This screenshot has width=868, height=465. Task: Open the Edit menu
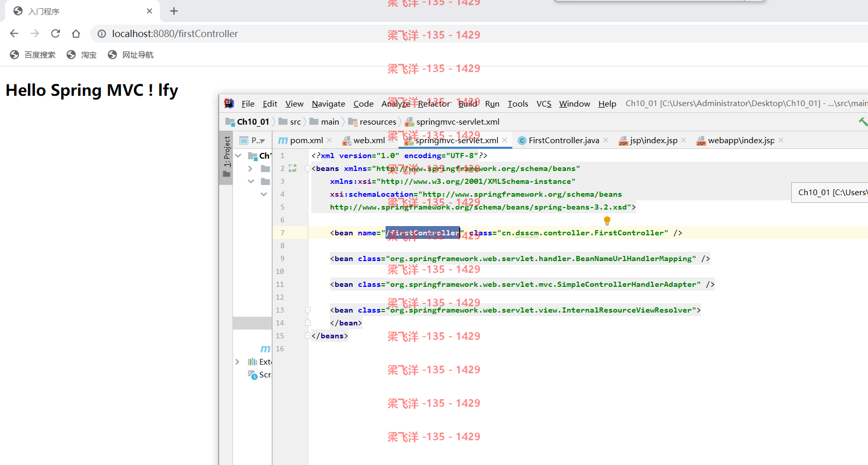tap(270, 104)
